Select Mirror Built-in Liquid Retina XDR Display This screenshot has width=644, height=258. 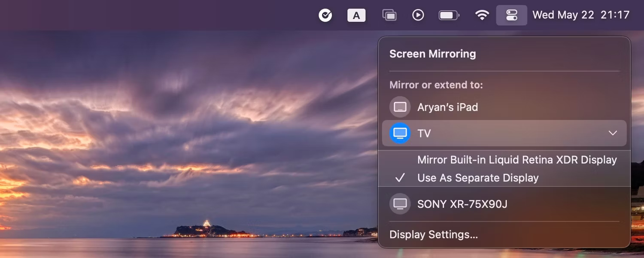[517, 159]
